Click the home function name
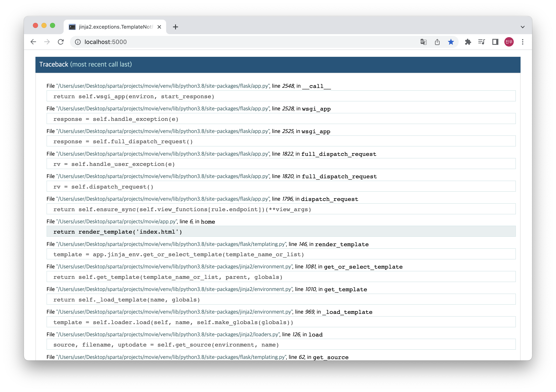The image size is (556, 392). click(208, 222)
